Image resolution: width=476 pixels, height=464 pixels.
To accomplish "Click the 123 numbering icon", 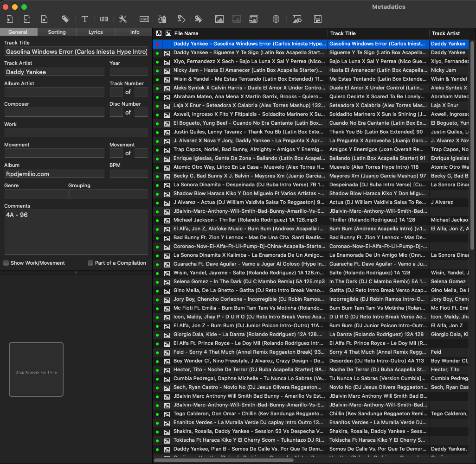I will [103, 19].
